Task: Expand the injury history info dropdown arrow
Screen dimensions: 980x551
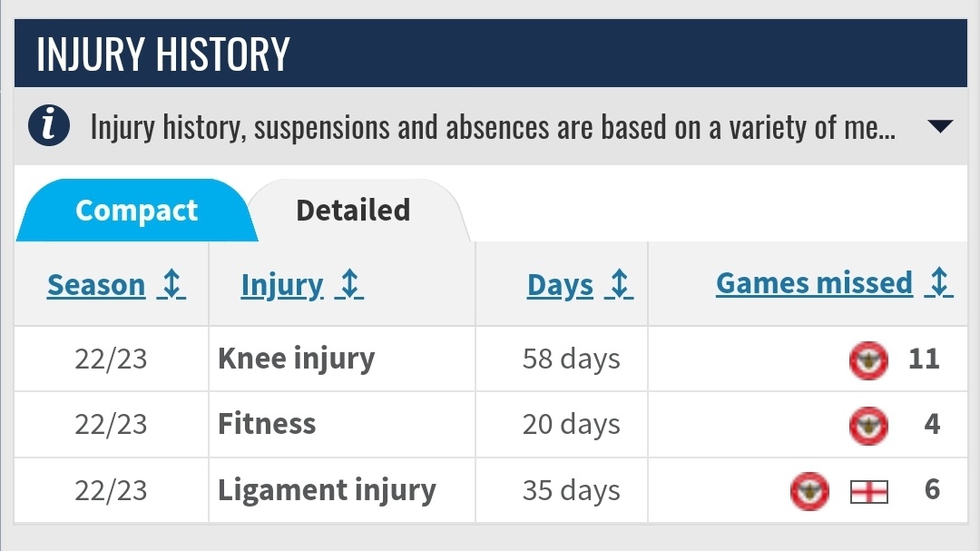Action: pyautogui.click(x=940, y=126)
